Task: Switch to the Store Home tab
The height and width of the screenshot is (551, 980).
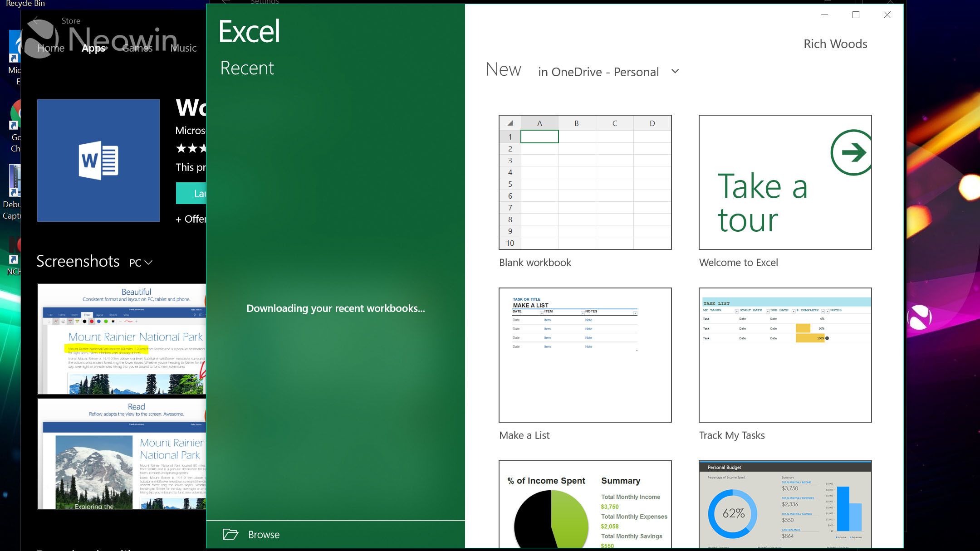Action: [x=51, y=48]
